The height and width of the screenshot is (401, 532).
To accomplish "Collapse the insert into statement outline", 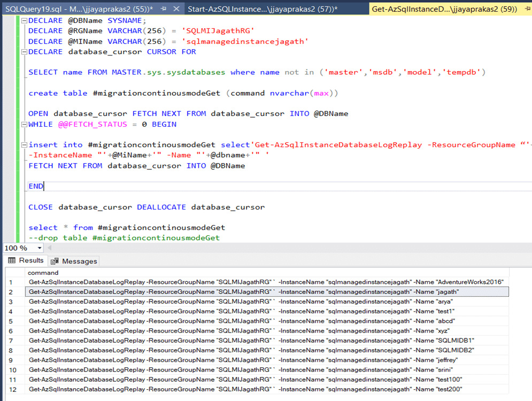I will (x=24, y=145).
